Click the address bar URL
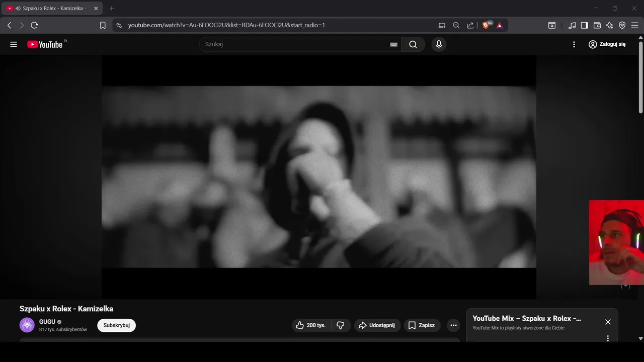Viewport: 644px width, 362px height. click(226, 25)
